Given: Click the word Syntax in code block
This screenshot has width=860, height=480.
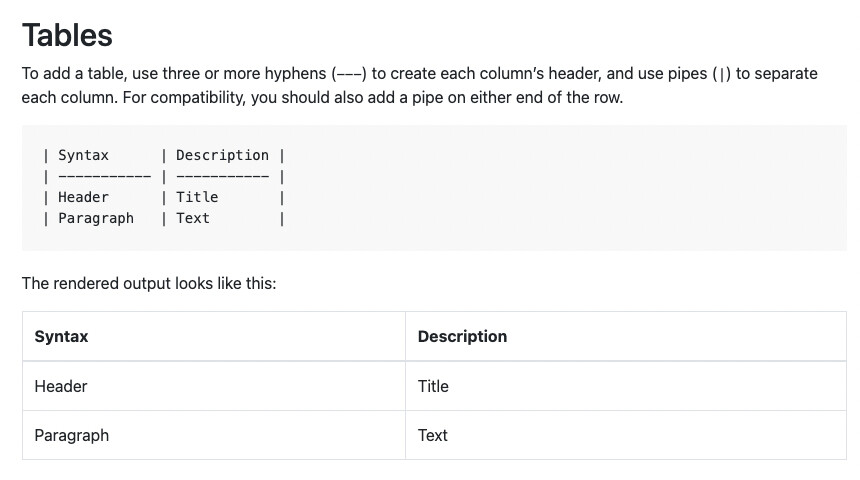Looking at the screenshot, I should click(83, 155).
